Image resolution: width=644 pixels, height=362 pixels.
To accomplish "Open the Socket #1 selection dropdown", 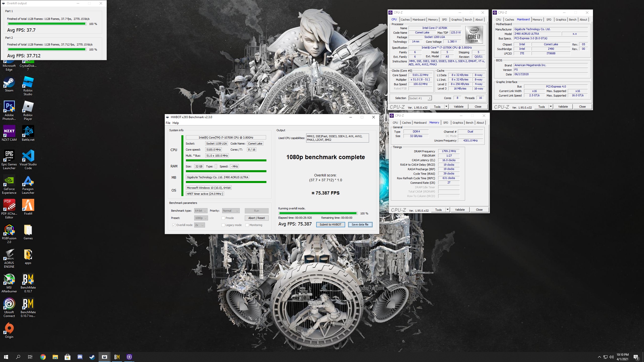I will [x=420, y=98].
